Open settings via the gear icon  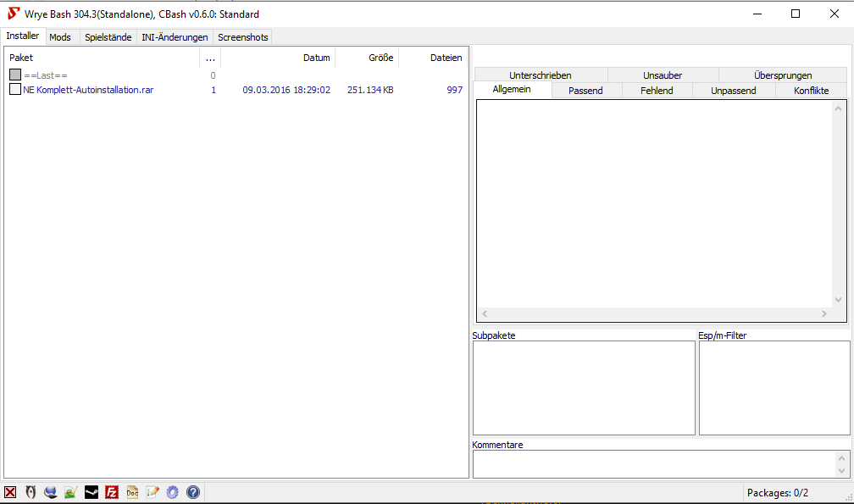[173, 492]
